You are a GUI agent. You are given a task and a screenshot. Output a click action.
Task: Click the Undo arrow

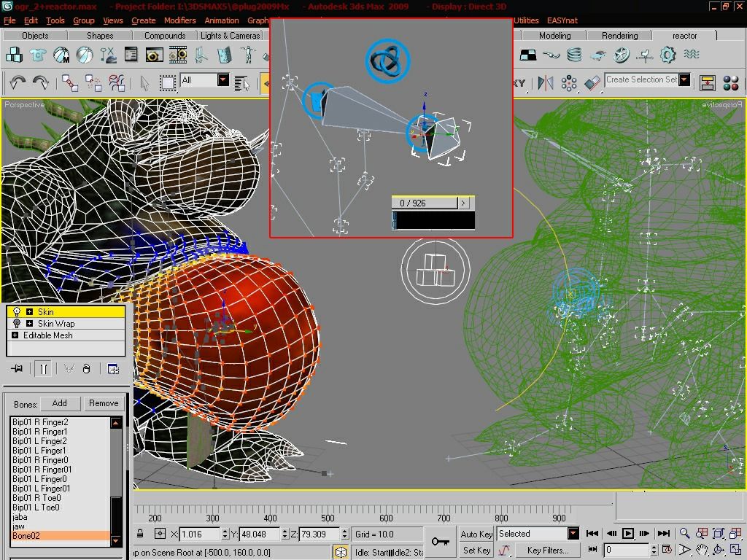(18, 83)
